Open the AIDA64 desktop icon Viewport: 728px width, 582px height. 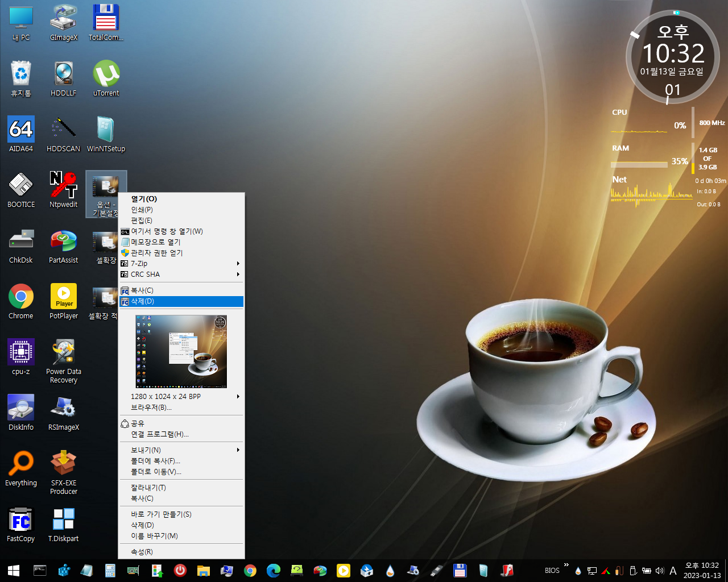tap(21, 135)
